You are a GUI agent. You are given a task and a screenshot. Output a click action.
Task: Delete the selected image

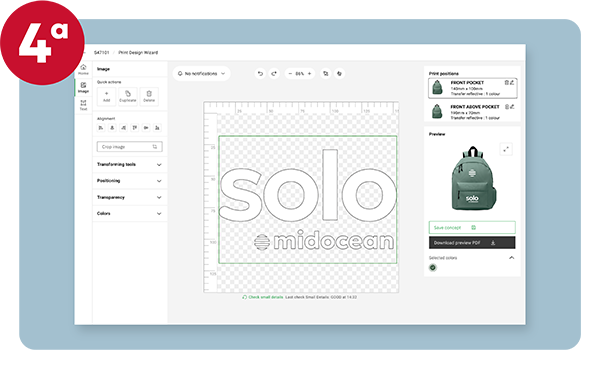click(149, 96)
